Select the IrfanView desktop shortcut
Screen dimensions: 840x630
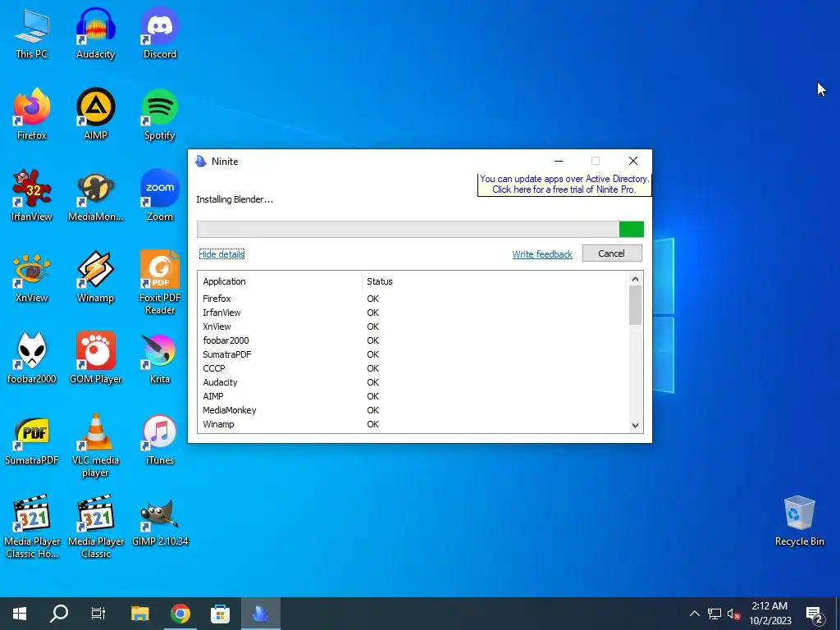[32, 196]
